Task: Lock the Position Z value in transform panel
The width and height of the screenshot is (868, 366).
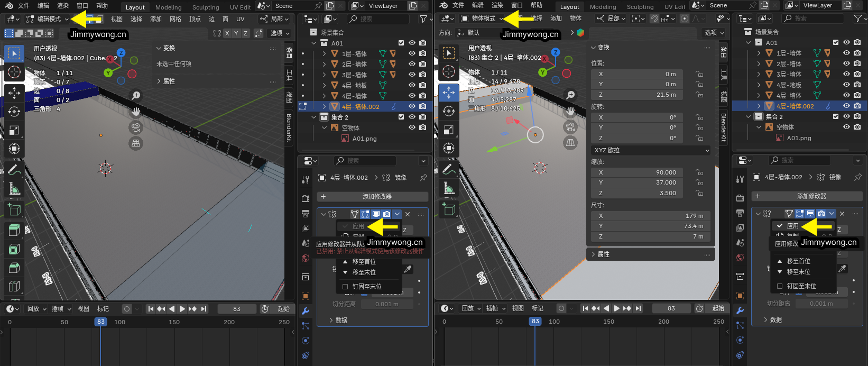Action: click(x=699, y=95)
